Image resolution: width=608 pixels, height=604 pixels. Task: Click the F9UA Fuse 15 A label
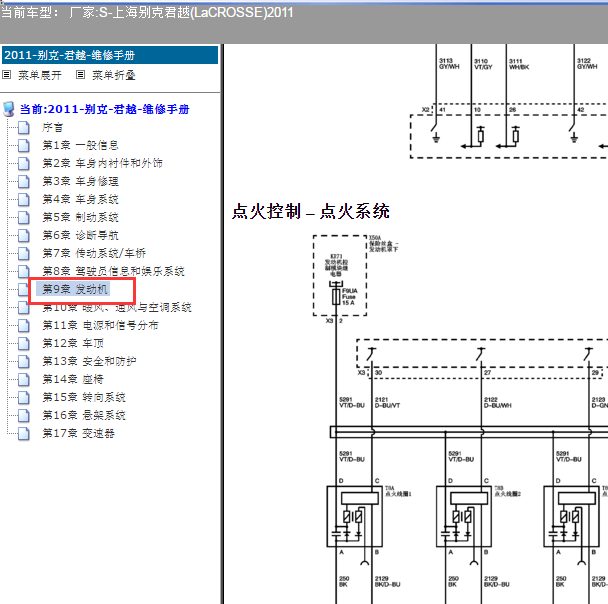(350, 297)
